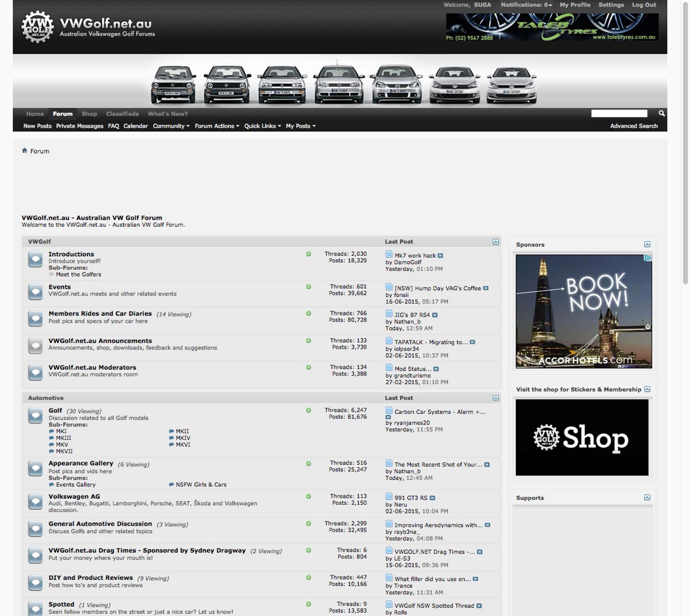Click RSS feed icon for Introductions forum
This screenshot has height=616, width=689.
[x=308, y=254]
